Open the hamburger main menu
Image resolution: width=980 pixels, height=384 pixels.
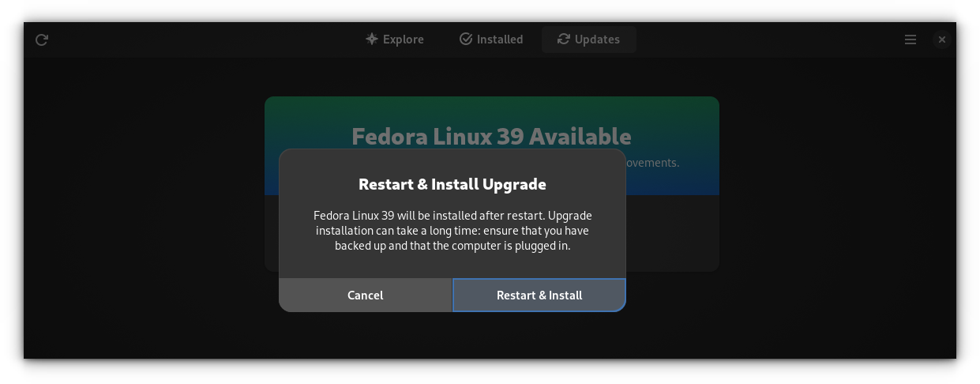(x=911, y=40)
